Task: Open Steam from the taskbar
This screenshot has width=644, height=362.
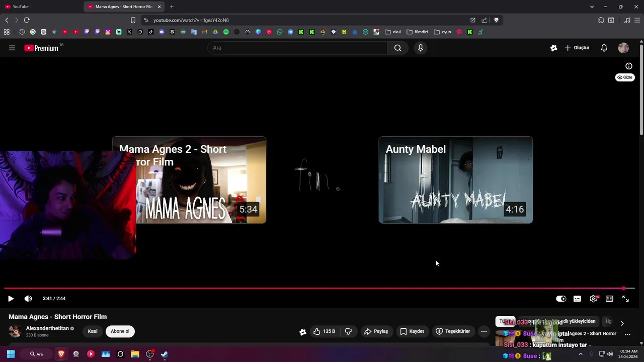Action: click(x=164, y=354)
